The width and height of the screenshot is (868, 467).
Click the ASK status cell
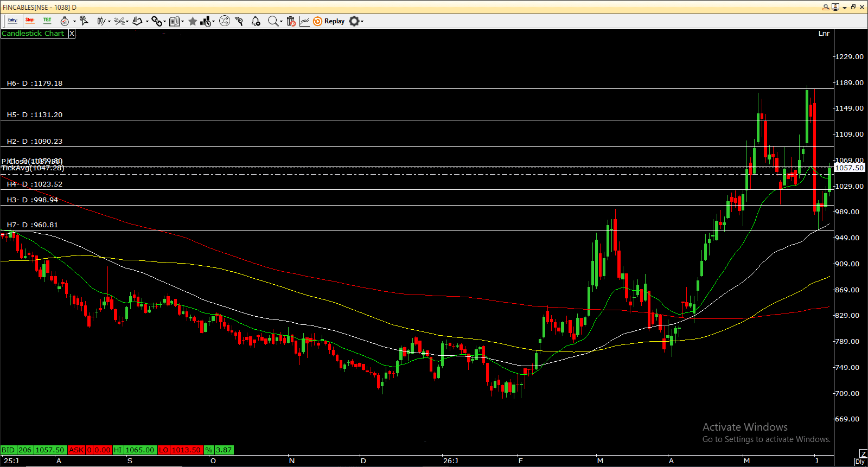pos(76,450)
